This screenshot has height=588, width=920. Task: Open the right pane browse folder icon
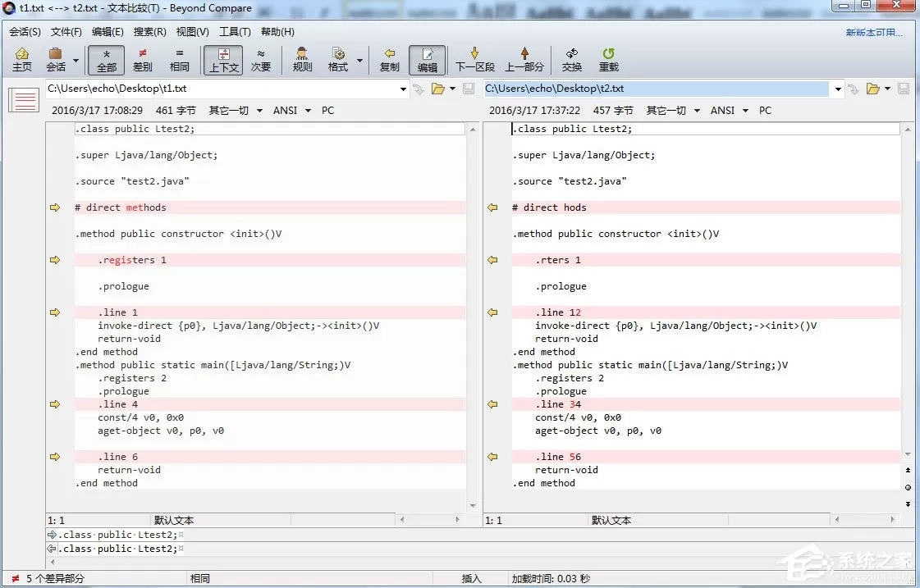click(873, 89)
